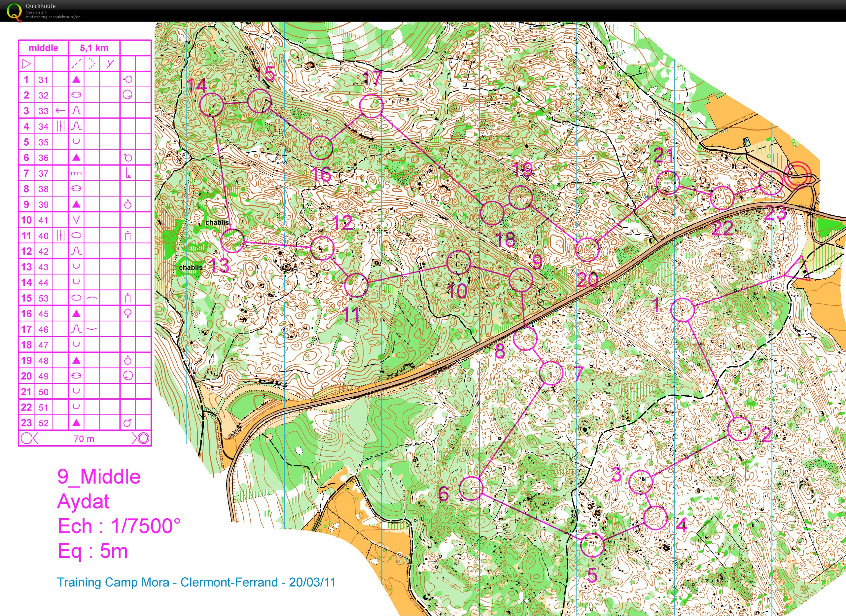Click the 'chablis' label next to control 13
The image size is (846, 616).
tap(217, 222)
